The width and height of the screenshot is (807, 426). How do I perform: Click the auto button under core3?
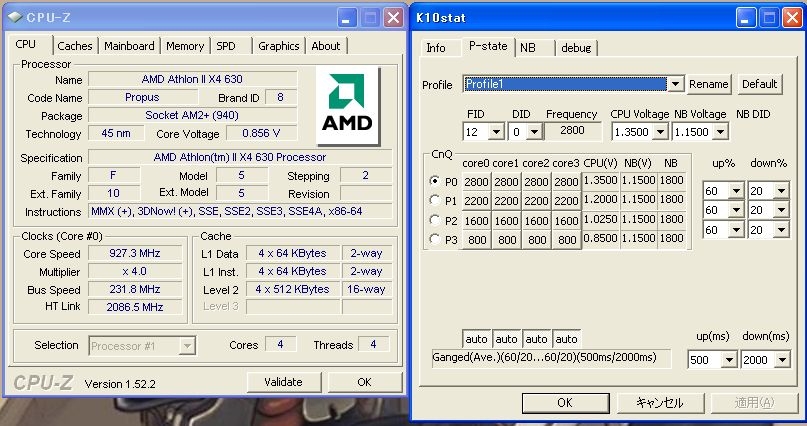[566, 339]
